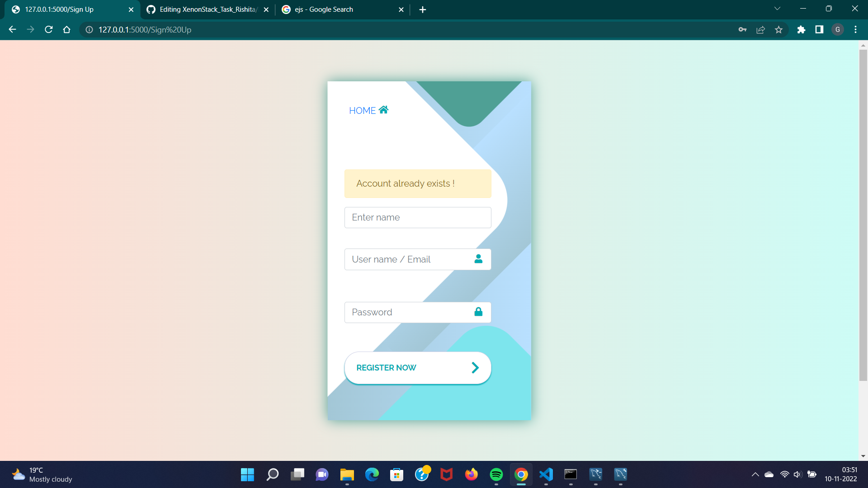This screenshot has height=488, width=868.
Task: Expand the tab search dropdown arrow
Action: 777,9
